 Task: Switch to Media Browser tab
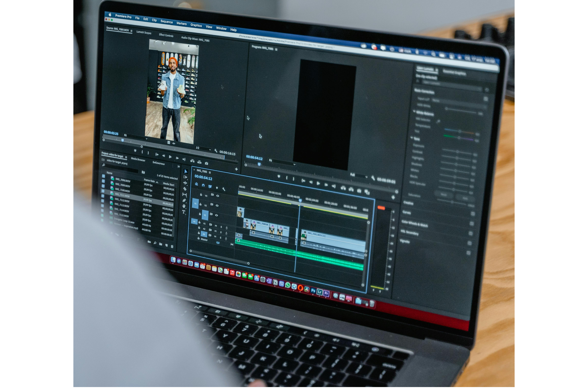tap(138, 159)
